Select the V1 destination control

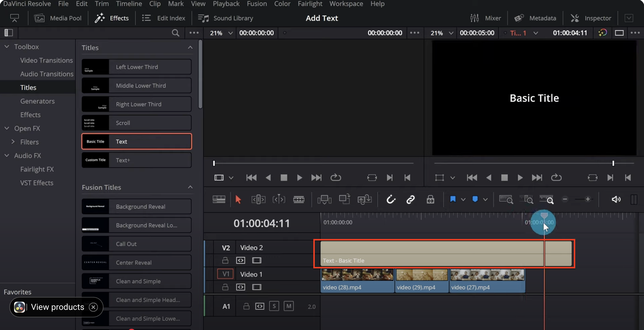point(225,274)
